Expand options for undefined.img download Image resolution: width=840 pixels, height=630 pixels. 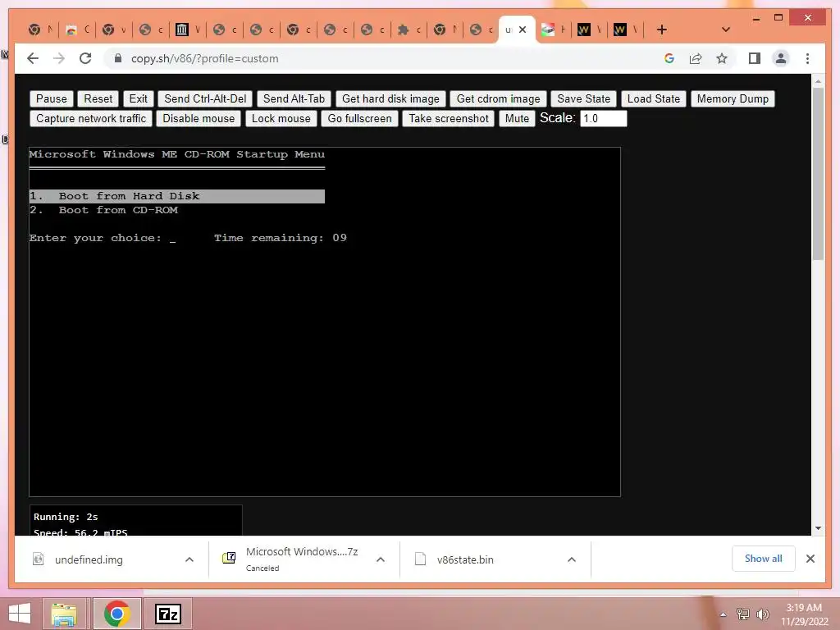point(189,559)
